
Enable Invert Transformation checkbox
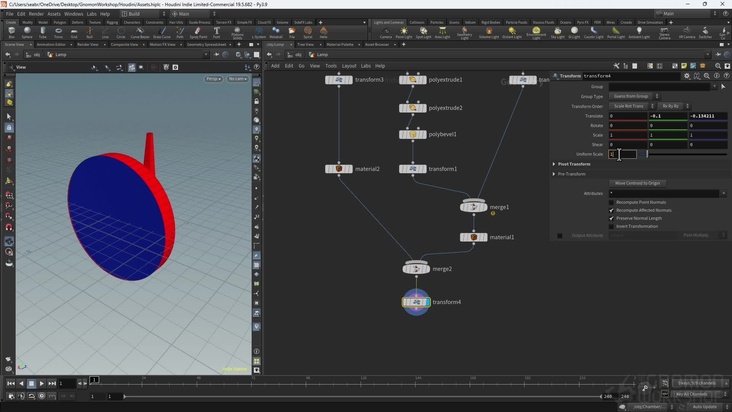tap(611, 226)
